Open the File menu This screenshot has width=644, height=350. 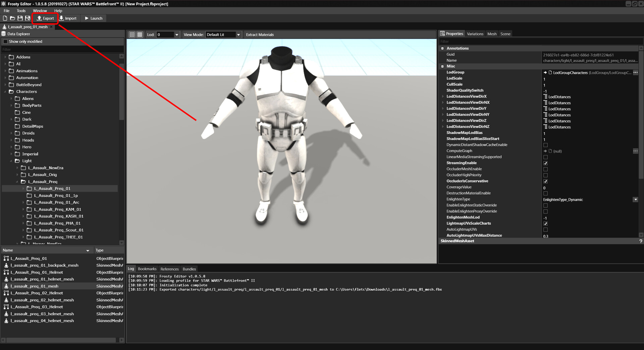click(x=7, y=11)
